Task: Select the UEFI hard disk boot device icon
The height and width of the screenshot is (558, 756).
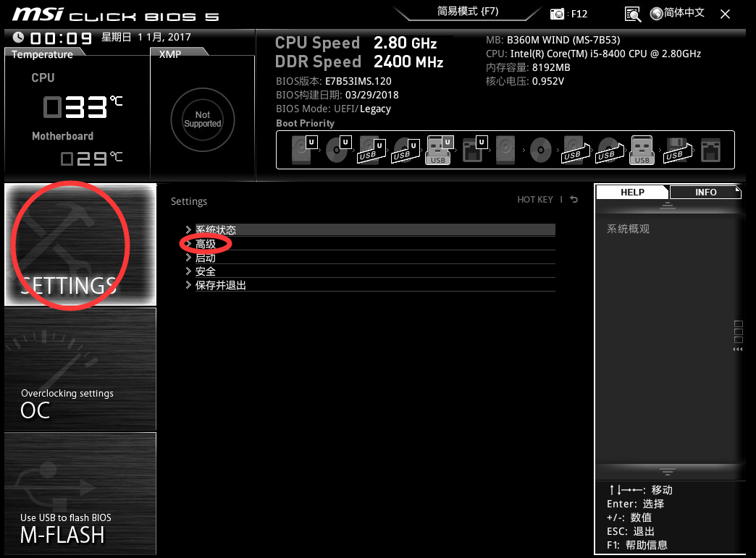Action: click(304, 149)
